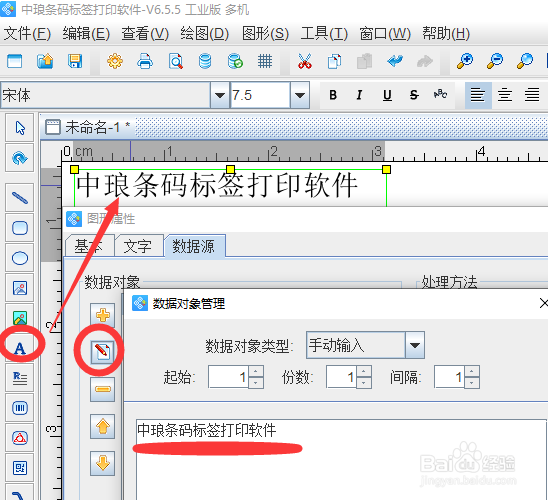The width and height of the screenshot is (548, 500).
Task: Click the manual input text area
Action: (341, 459)
